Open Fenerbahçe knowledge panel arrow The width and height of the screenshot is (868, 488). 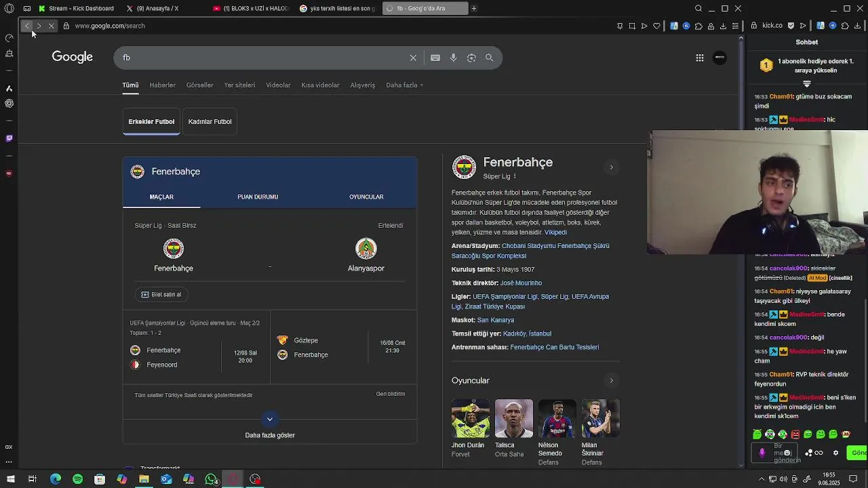(x=611, y=167)
